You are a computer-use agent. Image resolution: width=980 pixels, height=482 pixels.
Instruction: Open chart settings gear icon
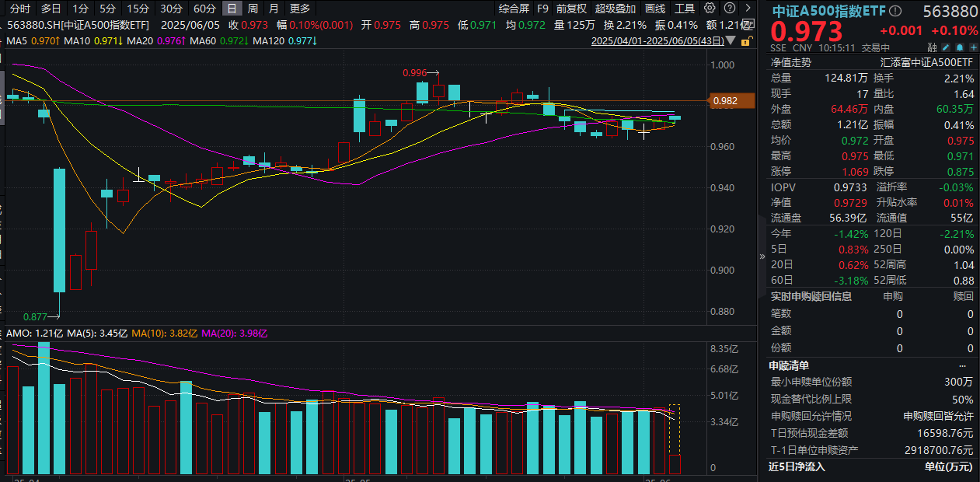[710, 9]
